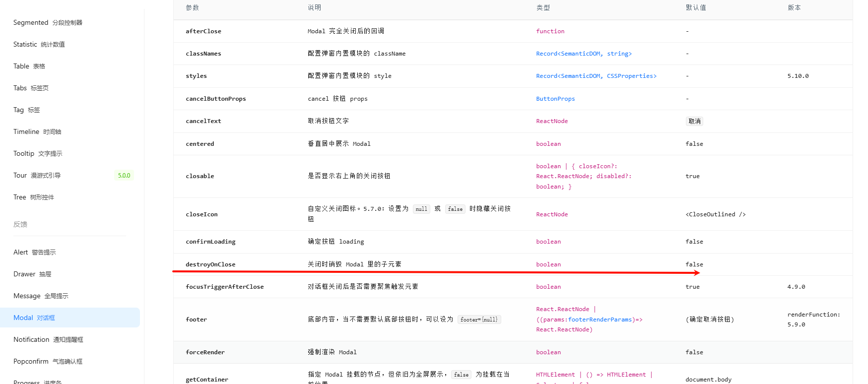Click the destroyOnClose property name
This screenshot has width=868, height=384.
point(210,264)
